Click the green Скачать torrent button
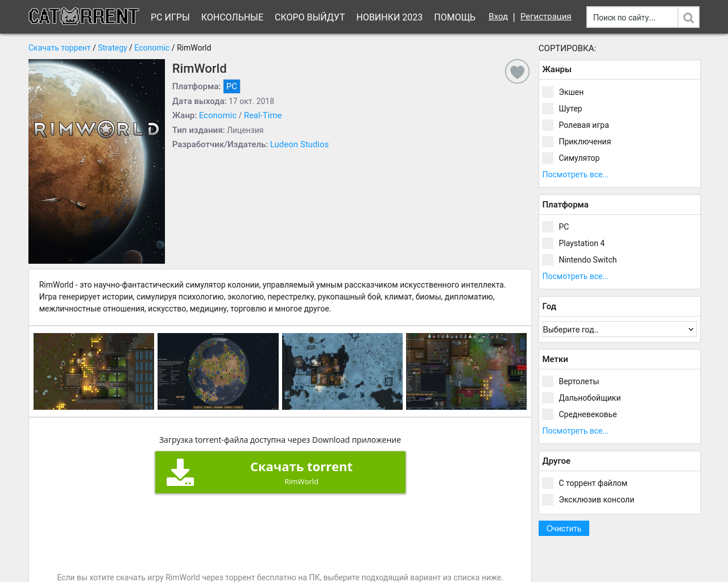This screenshot has height=582, width=728. click(280, 472)
